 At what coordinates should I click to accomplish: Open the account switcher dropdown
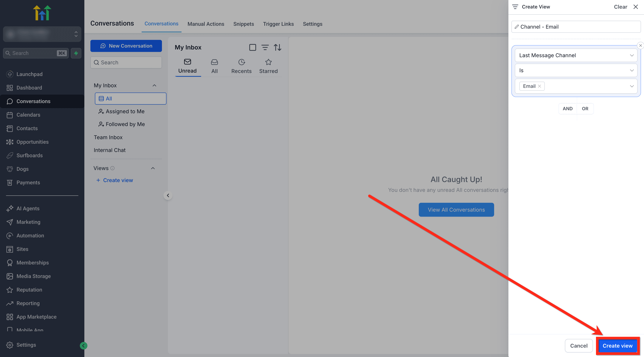[42, 34]
